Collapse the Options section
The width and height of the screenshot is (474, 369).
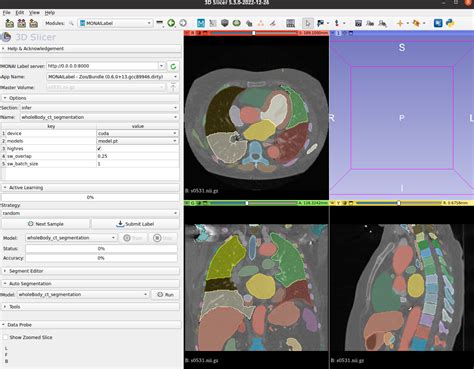[x=91, y=98]
